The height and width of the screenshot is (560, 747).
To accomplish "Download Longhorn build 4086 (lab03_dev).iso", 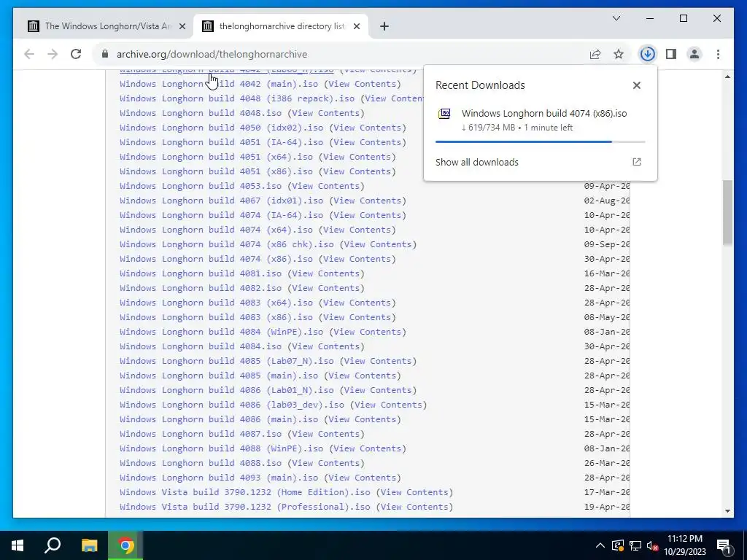I will pos(232,405).
